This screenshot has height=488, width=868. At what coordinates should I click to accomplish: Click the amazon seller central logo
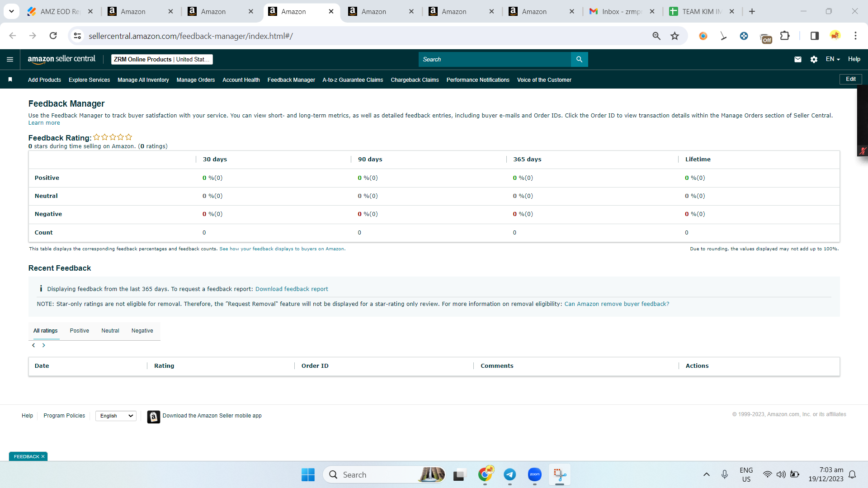[x=61, y=59]
